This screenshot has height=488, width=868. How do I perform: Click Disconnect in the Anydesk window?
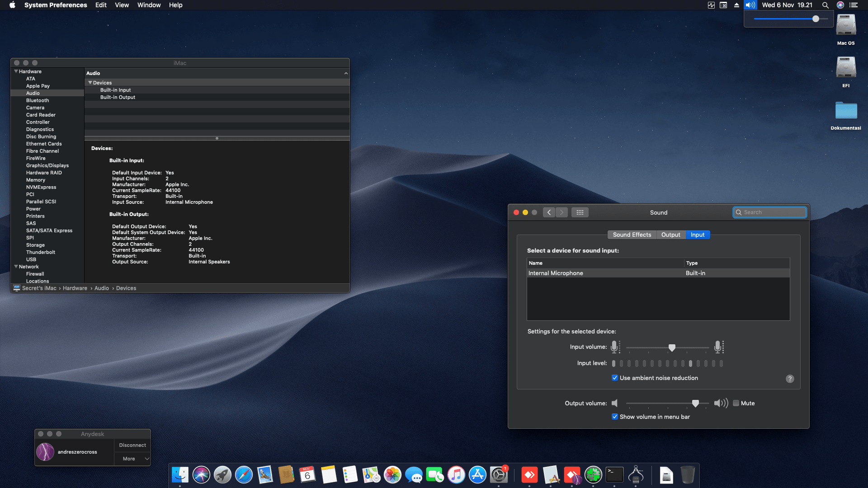[x=132, y=445]
